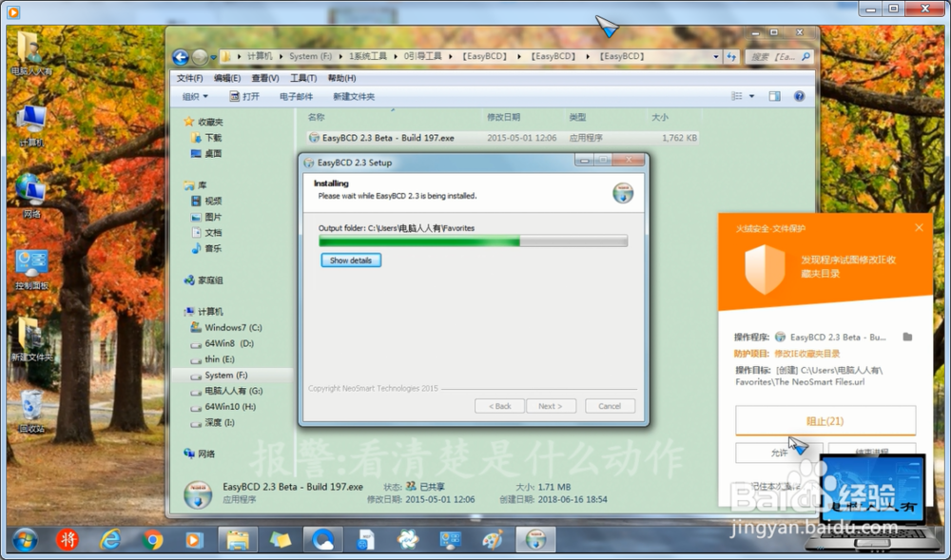
Task: Open the 图片 library in sidebar
Action: [x=206, y=217]
